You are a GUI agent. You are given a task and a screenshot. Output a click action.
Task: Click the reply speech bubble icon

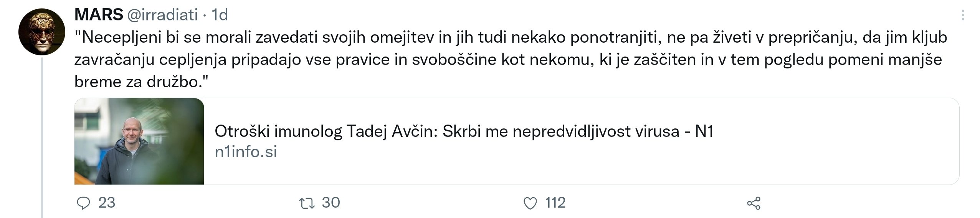83,203
